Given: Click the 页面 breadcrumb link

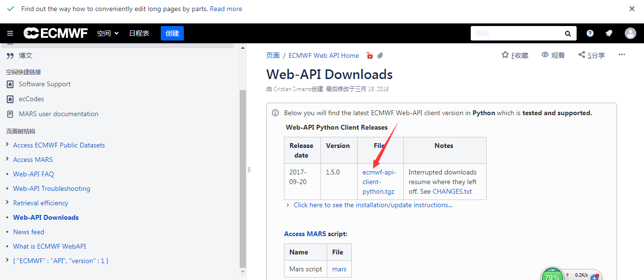Looking at the screenshot, I should 273,55.
